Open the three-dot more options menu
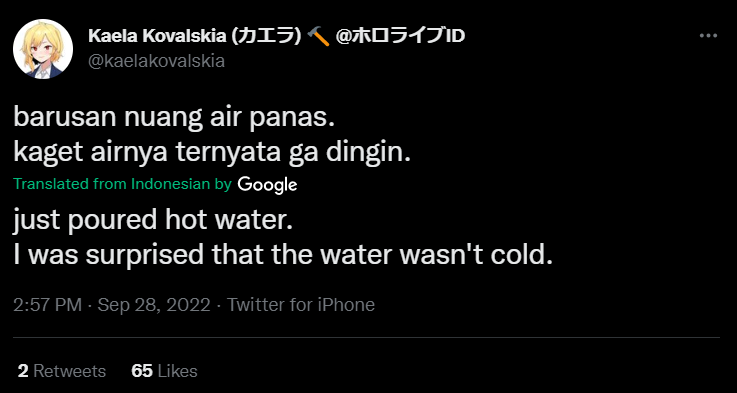 pos(708,36)
